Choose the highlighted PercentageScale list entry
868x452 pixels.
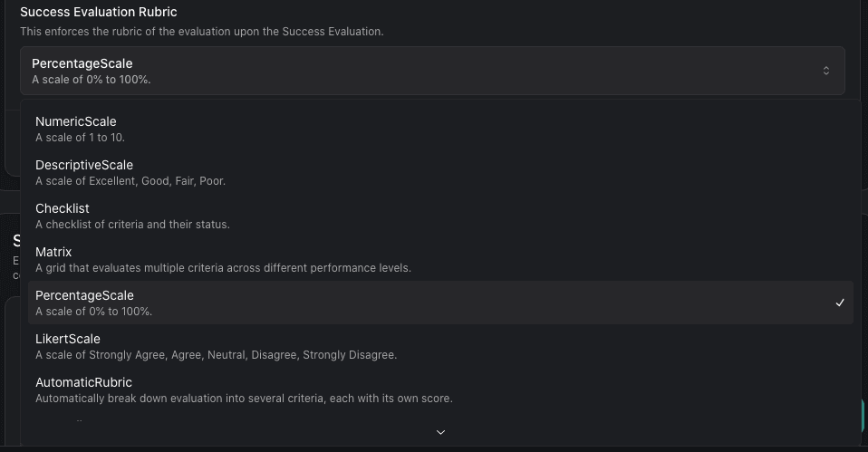click(x=440, y=303)
